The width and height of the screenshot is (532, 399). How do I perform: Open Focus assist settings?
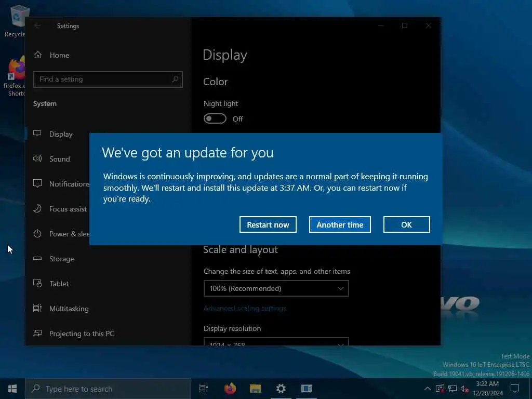click(x=68, y=209)
